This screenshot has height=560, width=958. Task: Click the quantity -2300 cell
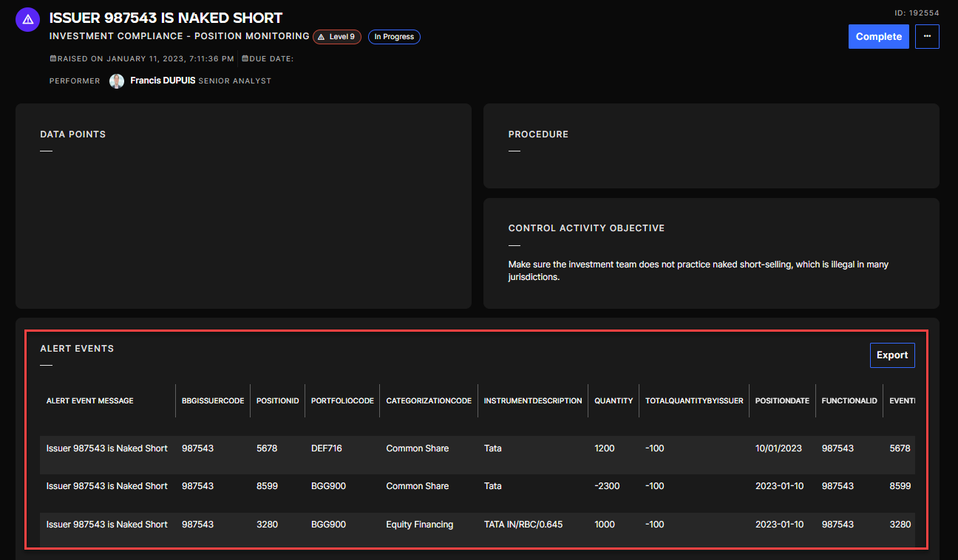click(607, 486)
